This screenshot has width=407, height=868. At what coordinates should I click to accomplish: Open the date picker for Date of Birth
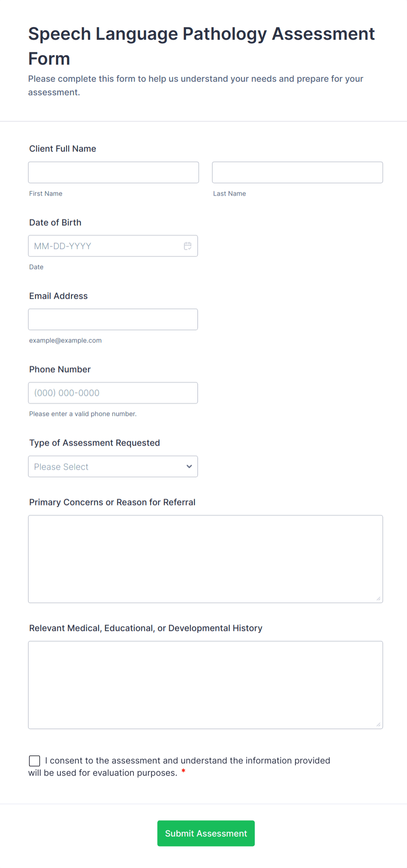[187, 246]
